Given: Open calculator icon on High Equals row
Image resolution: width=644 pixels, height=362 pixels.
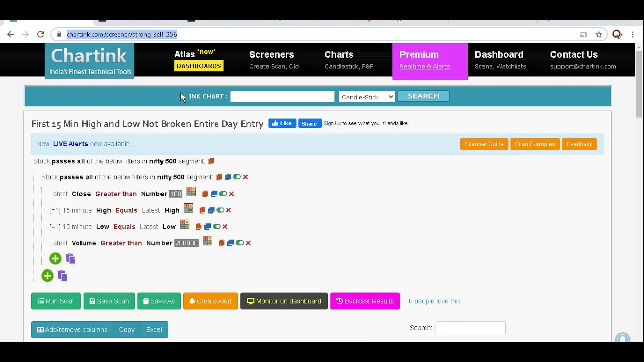Looking at the screenshot, I should 188,208.
